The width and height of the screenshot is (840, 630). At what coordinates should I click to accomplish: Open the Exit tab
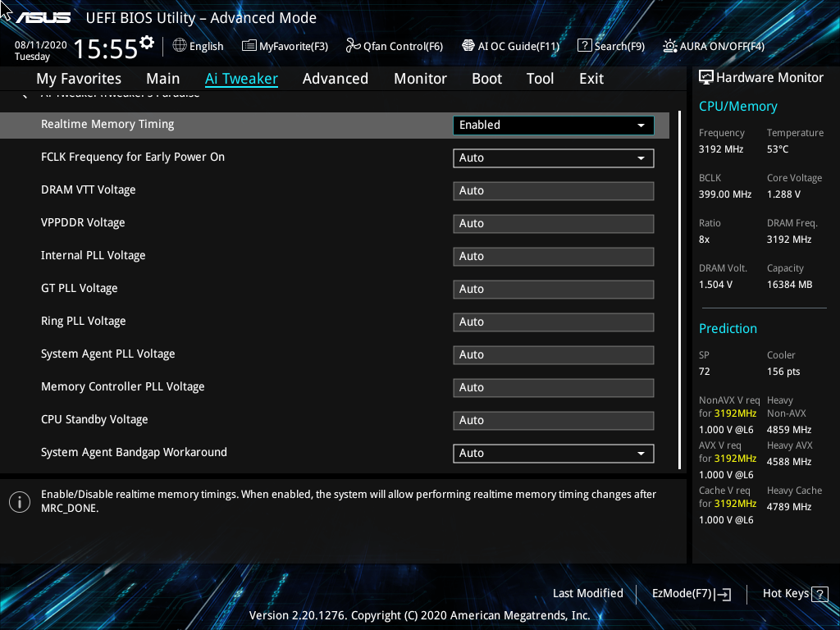pyautogui.click(x=591, y=79)
